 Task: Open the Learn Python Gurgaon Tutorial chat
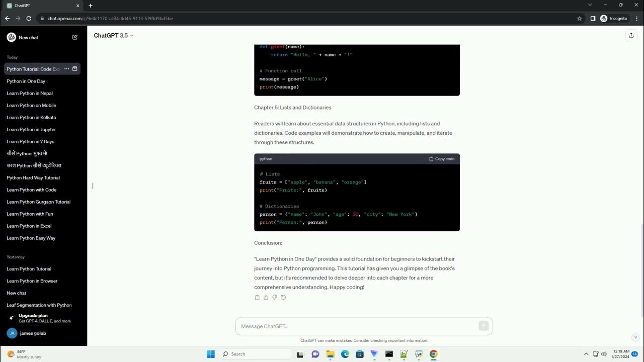42,202
